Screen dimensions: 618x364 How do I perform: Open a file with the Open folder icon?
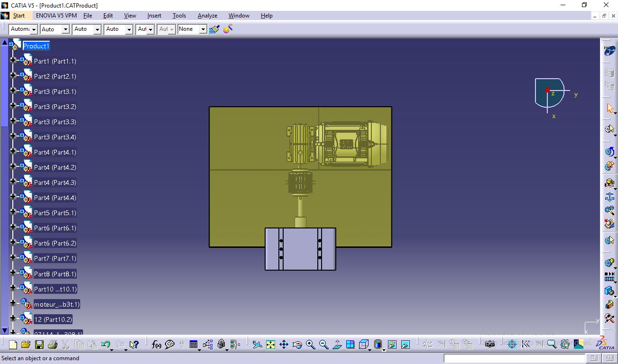click(26, 345)
